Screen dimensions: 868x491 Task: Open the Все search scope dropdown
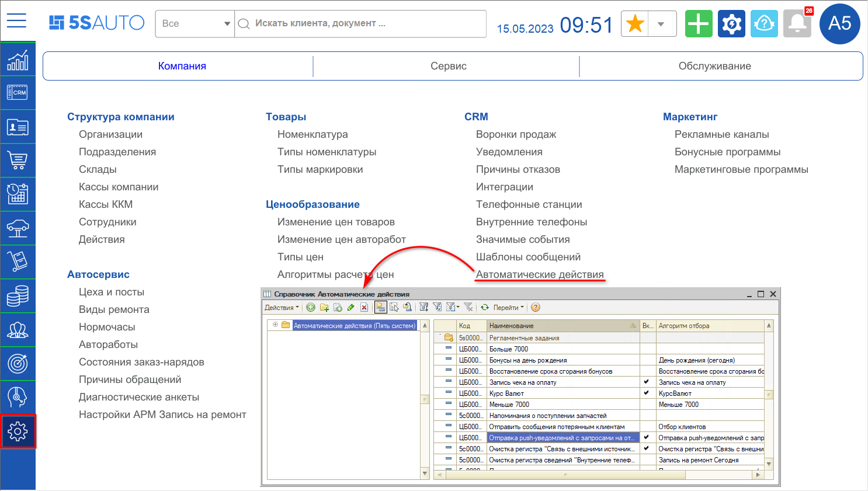click(195, 24)
